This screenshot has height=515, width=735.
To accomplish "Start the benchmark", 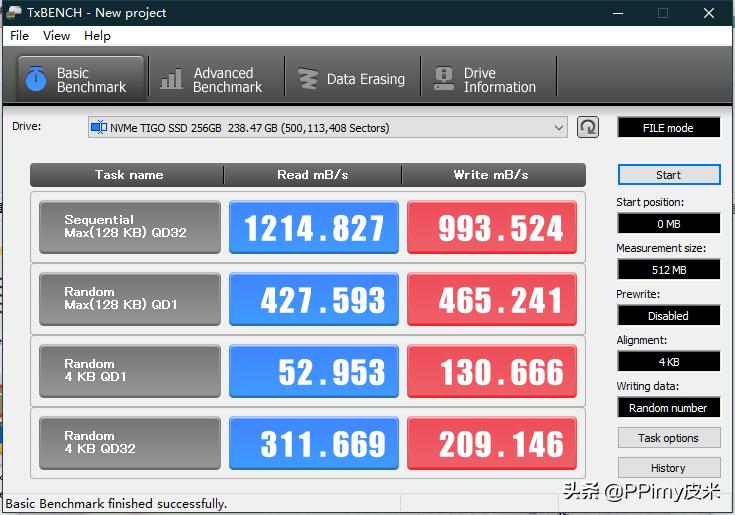I will [669, 175].
